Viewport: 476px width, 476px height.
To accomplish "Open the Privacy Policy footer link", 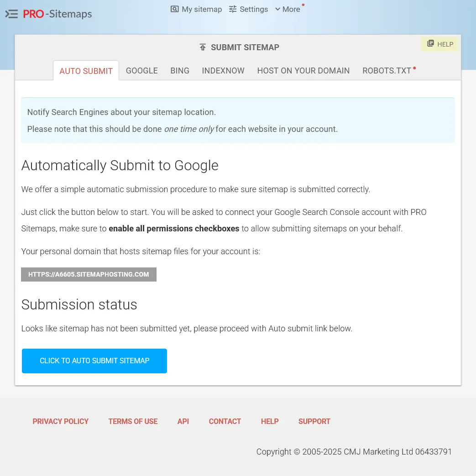I will pos(60,421).
